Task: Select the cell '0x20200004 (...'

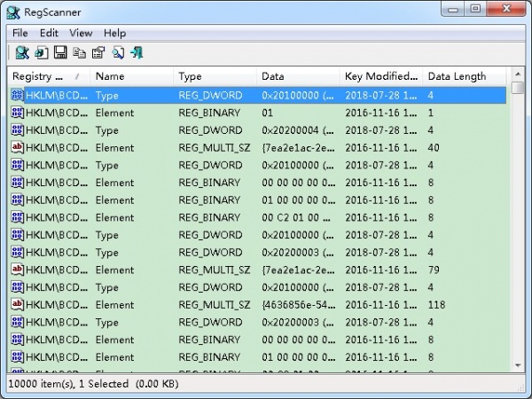Action: pyautogui.click(x=298, y=130)
